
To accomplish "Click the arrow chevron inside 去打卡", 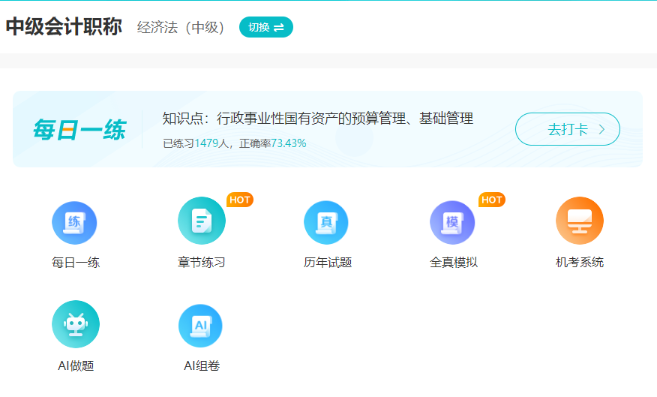I will point(602,129).
